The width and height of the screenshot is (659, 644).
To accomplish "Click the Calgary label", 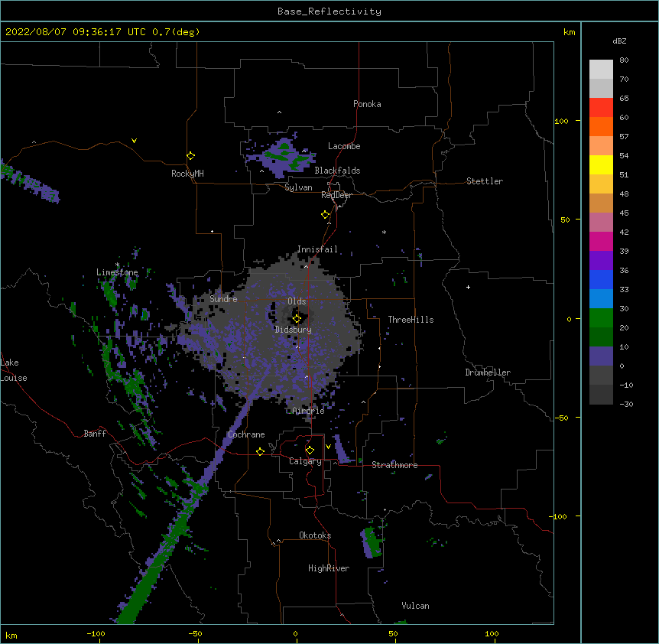I will pyautogui.click(x=306, y=461).
